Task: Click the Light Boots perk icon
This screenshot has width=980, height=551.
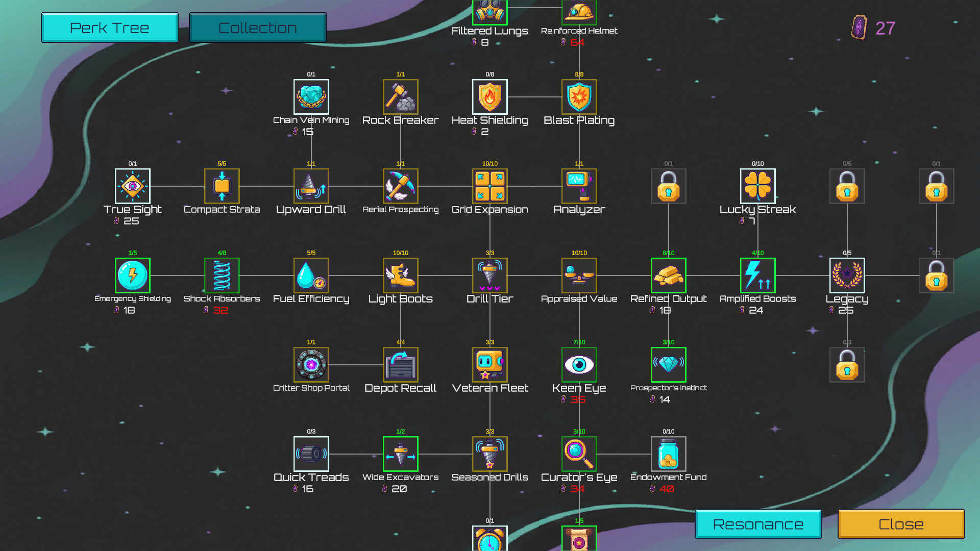Action: click(x=401, y=275)
